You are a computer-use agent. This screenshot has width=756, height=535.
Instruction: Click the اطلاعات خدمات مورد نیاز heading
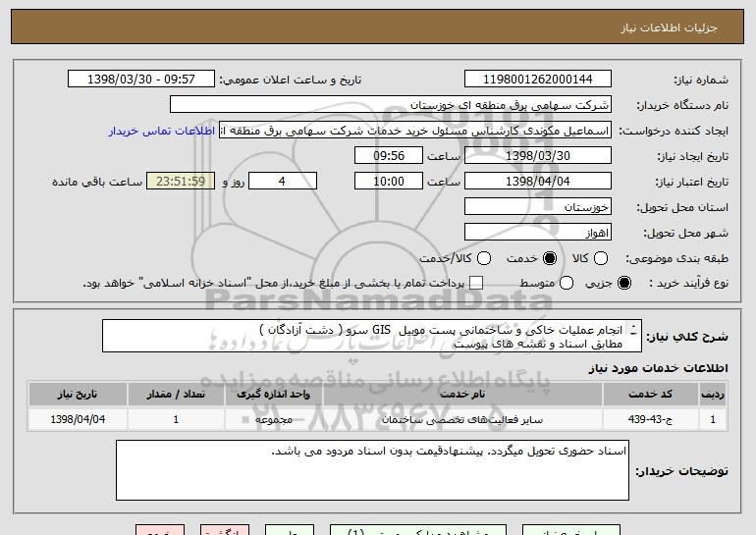[x=658, y=368]
